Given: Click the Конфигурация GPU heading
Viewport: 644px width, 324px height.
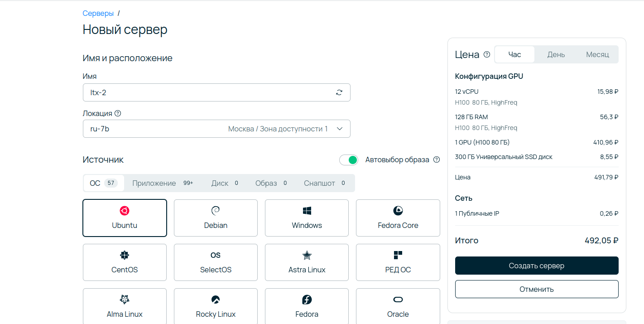Looking at the screenshot, I should pos(489,76).
